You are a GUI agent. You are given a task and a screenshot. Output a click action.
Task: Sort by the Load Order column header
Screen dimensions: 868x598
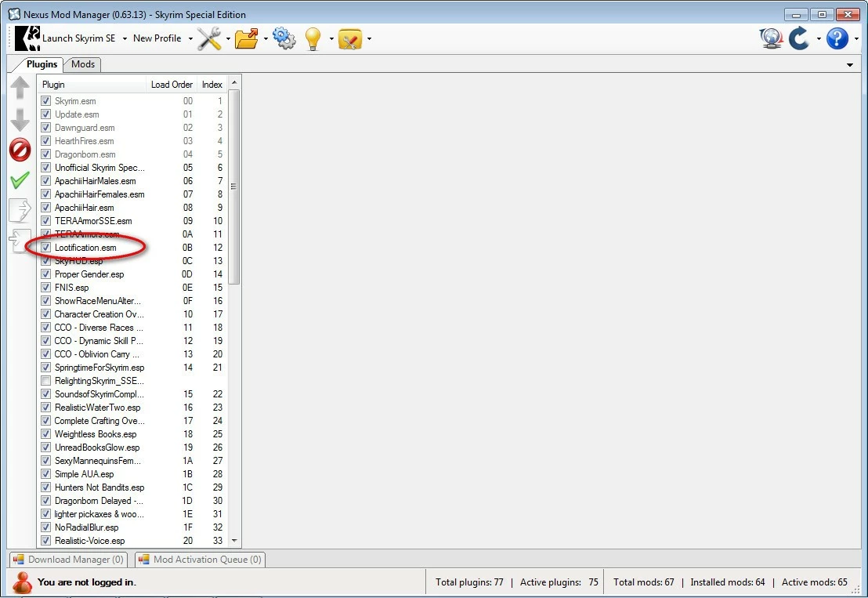[172, 85]
